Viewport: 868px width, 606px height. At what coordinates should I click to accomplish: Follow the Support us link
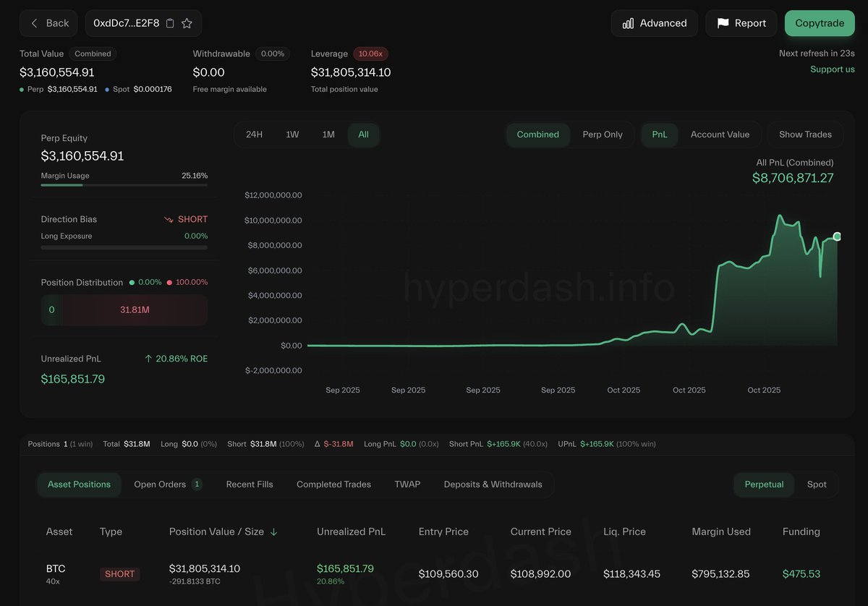point(832,69)
